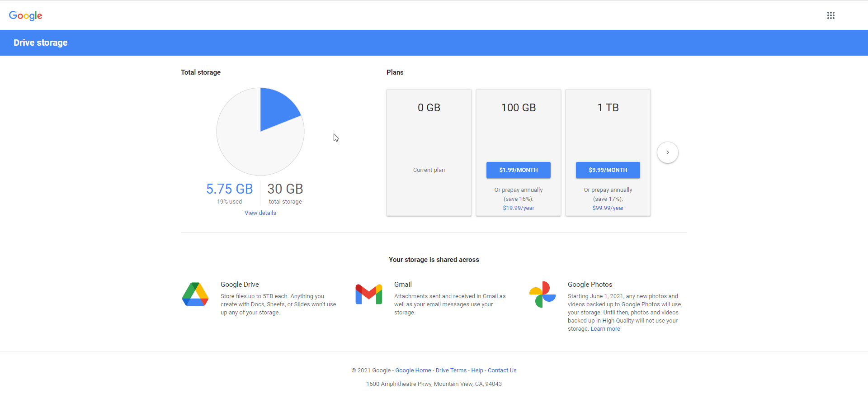Click the 'Current plan' label
868x399 pixels.
point(429,170)
